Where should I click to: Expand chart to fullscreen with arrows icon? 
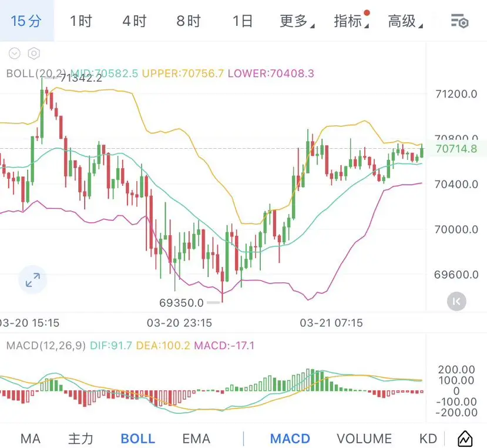pos(33,280)
